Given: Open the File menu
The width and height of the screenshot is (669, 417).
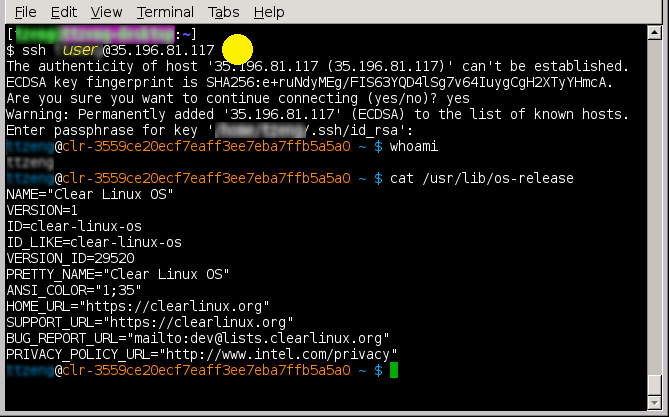Looking at the screenshot, I should coord(26,12).
